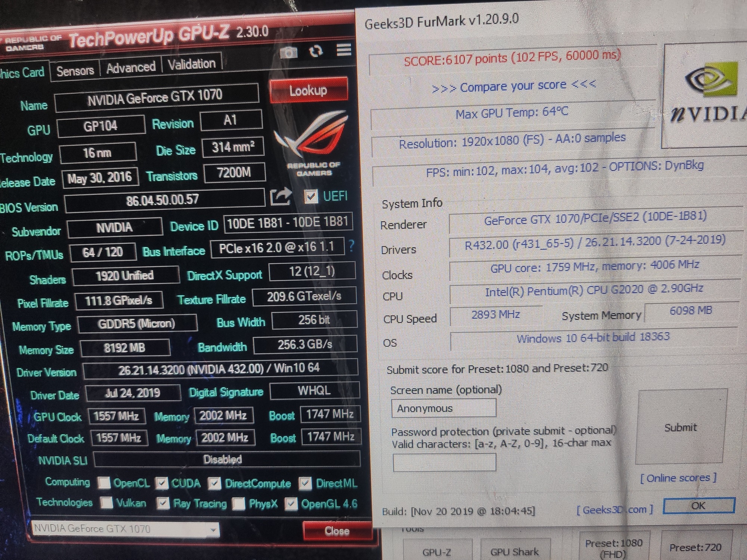
Task: Open the Geeks3D.com link
Action: pos(615,510)
